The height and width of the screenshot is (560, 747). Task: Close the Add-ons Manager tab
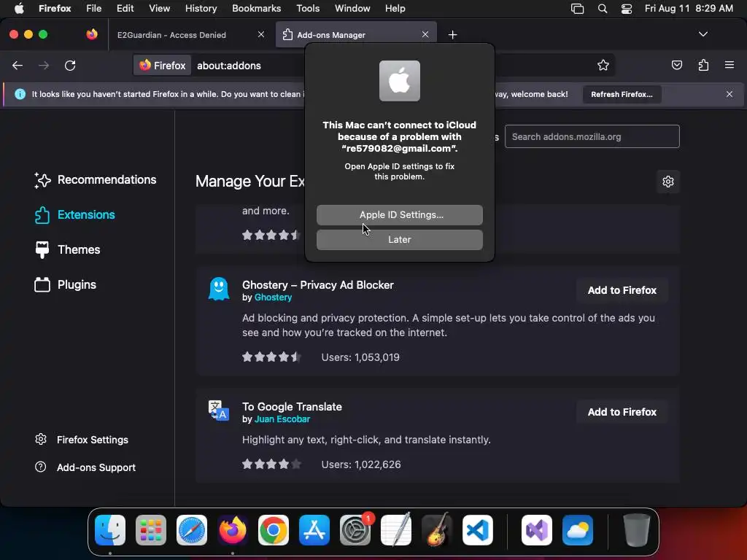(425, 34)
